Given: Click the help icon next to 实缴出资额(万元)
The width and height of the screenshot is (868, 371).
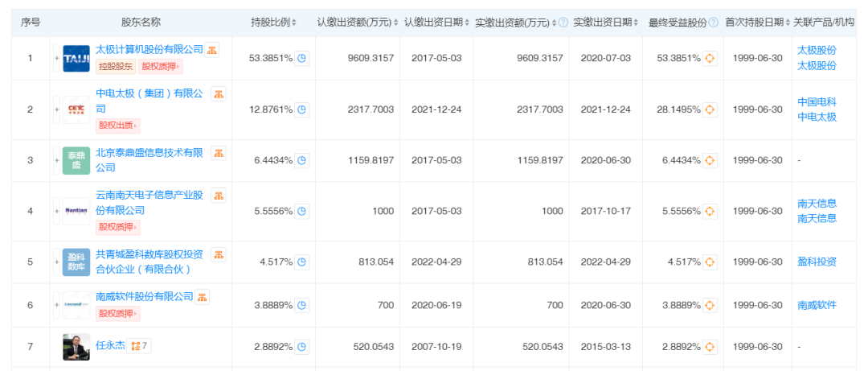Looking at the screenshot, I should click(x=563, y=23).
